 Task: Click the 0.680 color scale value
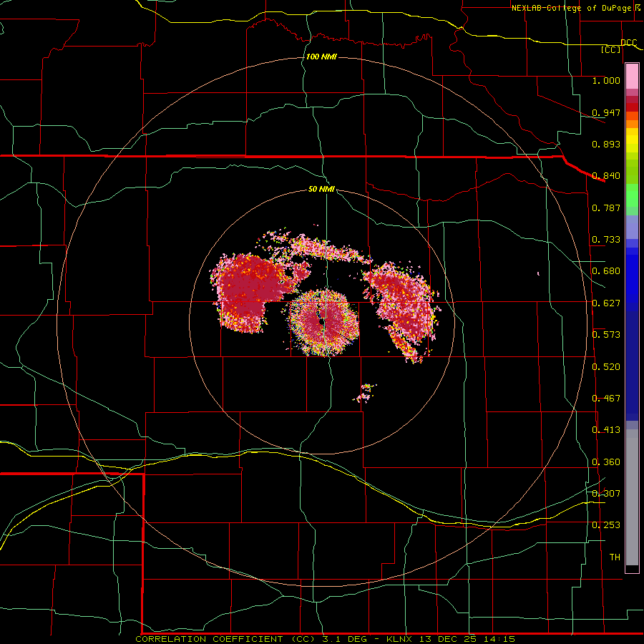[x=606, y=271]
